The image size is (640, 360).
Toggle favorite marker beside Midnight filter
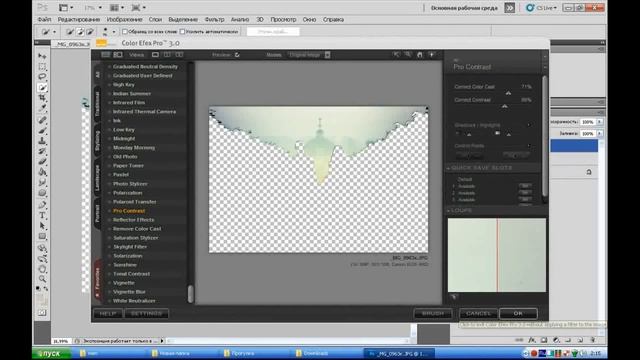click(x=109, y=139)
